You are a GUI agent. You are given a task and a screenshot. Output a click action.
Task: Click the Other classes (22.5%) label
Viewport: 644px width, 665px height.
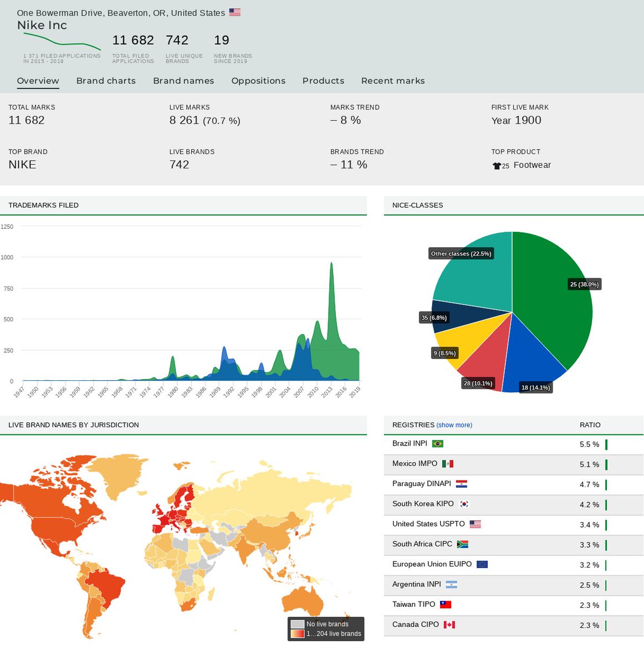click(461, 254)
